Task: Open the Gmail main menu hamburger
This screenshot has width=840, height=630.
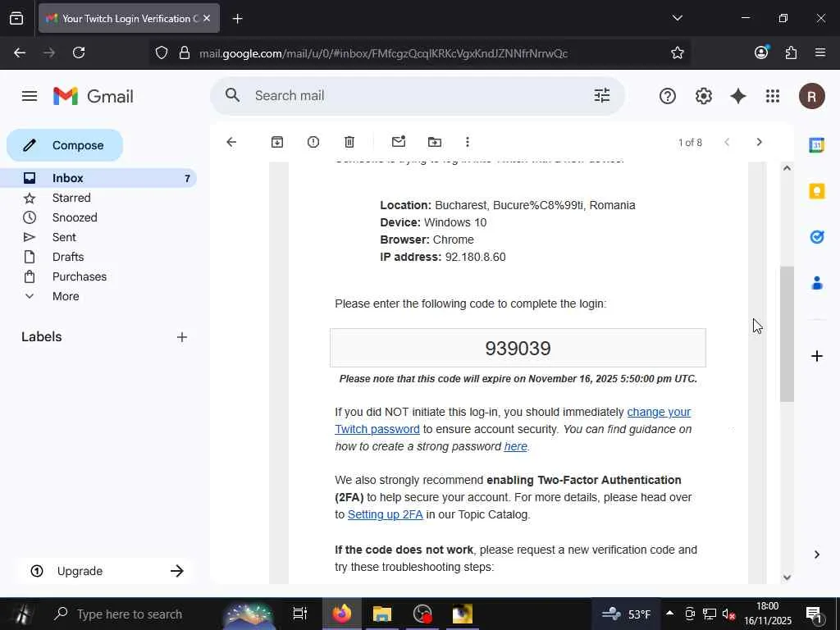Action: click(30, 96)
